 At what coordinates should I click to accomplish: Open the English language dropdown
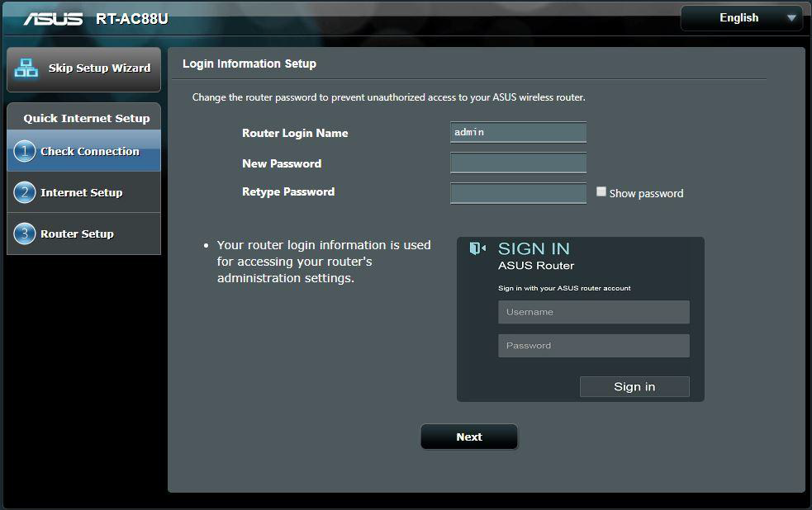click(742, 18)
